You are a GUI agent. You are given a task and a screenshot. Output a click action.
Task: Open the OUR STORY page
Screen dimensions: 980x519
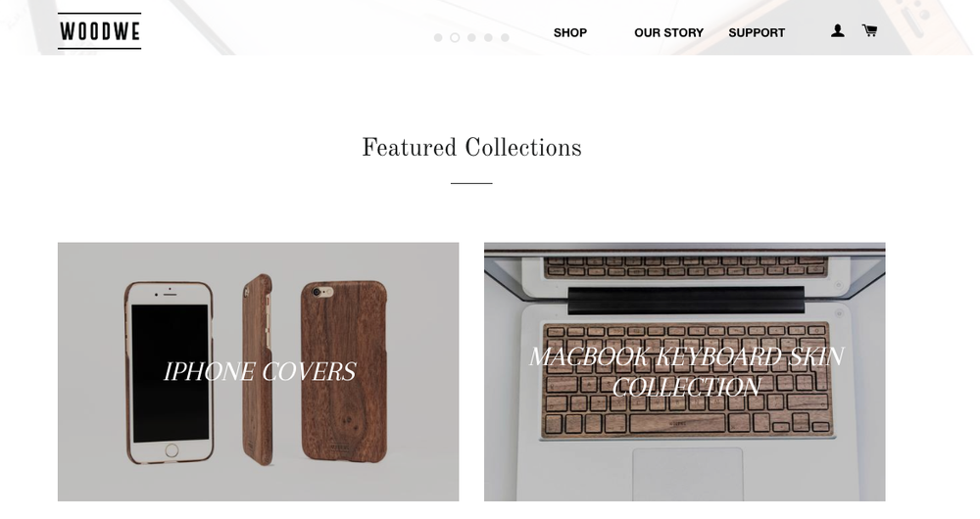(x=668, y=32)
